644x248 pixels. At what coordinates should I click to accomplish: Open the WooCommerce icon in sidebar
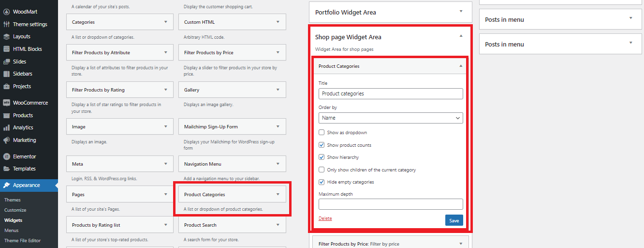point(6,103)
